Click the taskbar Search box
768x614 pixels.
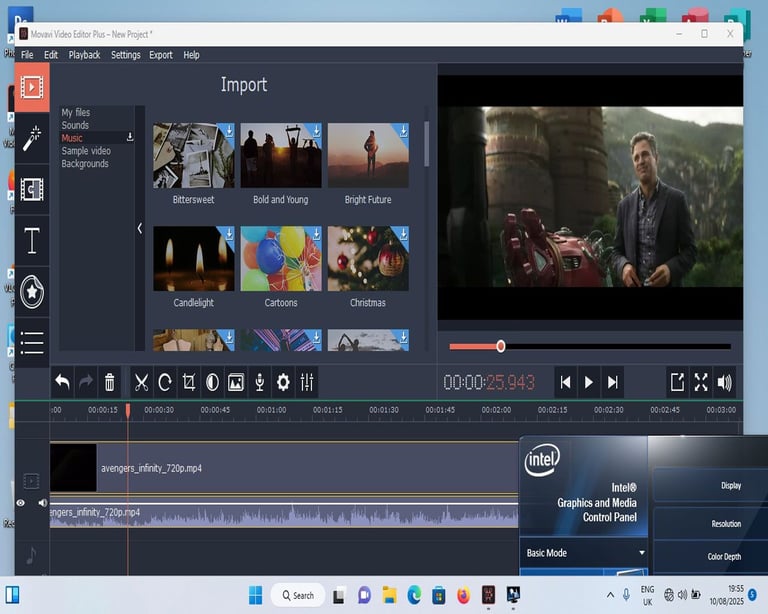pyautogui.click(x=298, y=595)
